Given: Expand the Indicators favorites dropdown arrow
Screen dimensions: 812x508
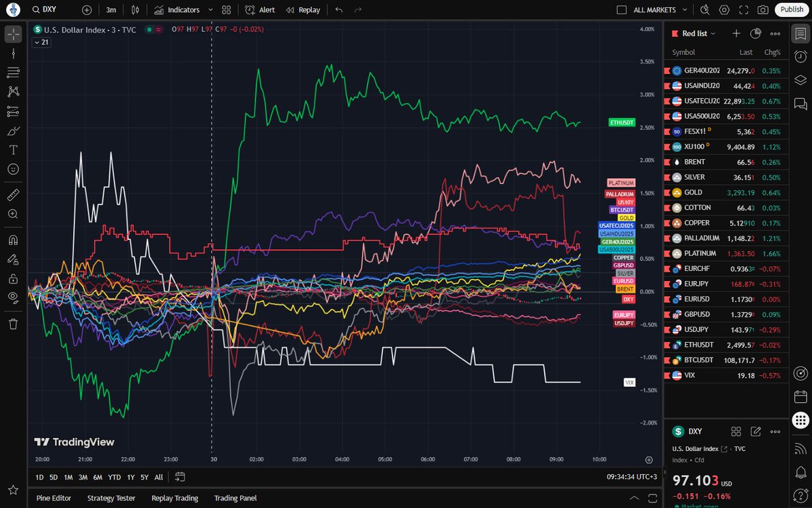Looking at the screenshot, I should point(210,10).
